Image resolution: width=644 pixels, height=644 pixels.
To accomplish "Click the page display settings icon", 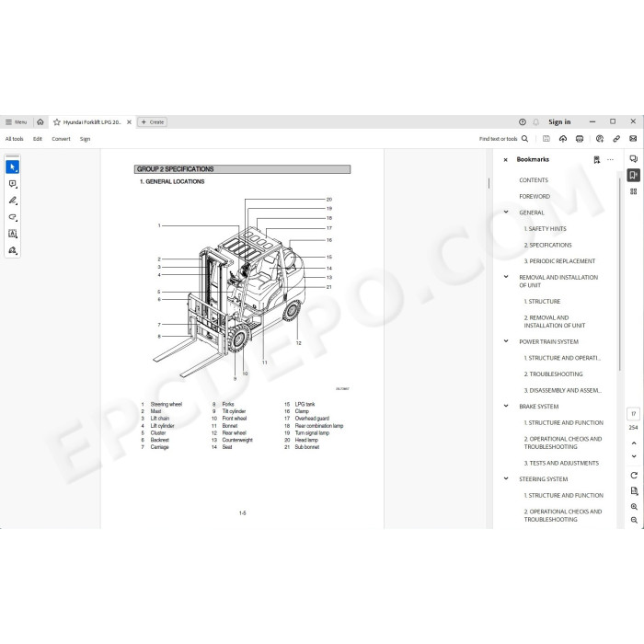I will (634, 490).
